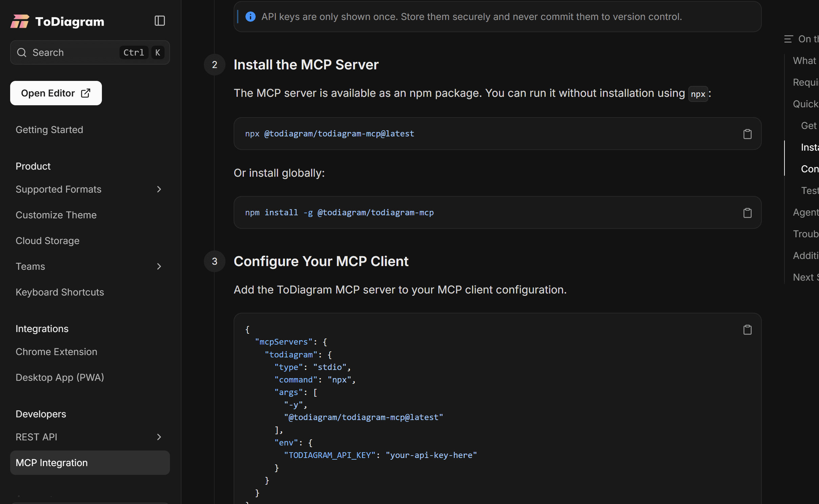Image resolution: width=819 pixels, height=504 pixels.
Task: Click the 'Or install globally:' text
Action: tap(279, 173)
